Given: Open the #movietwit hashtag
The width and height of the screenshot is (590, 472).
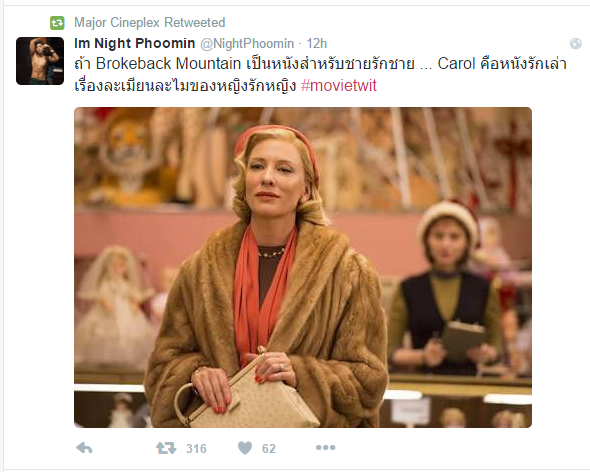Looking at the screenshot, I should pyautogui.click(x=339, y=86).
